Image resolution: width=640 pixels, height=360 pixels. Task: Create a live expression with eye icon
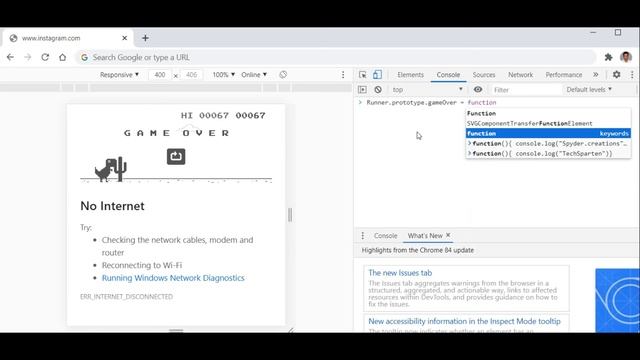[x=478, y=89]
